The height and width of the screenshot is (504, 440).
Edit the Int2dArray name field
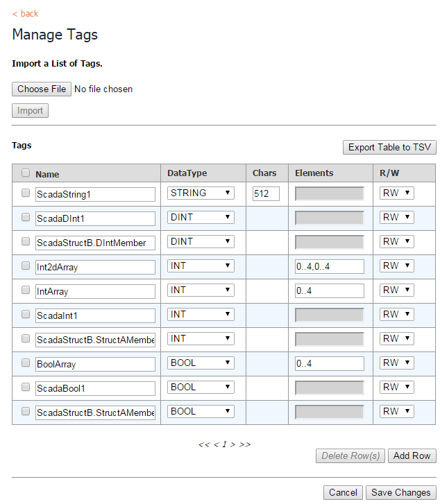coord(95,267)
